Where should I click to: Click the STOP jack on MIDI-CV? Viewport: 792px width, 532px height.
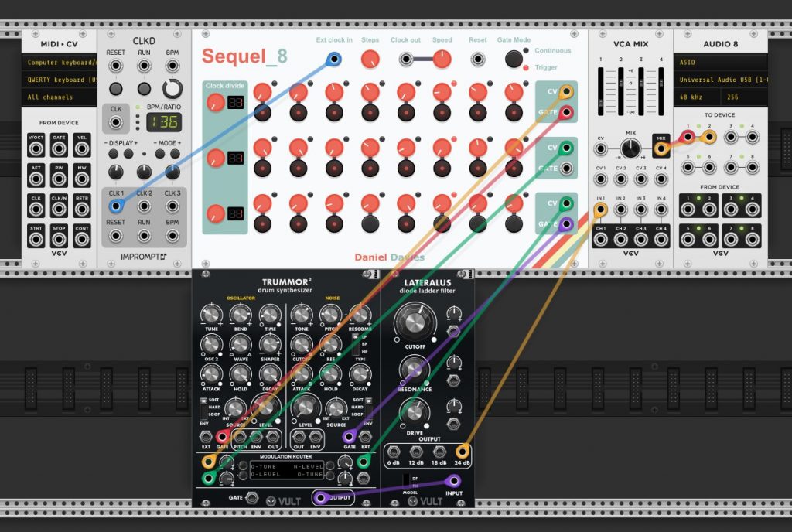59,239
